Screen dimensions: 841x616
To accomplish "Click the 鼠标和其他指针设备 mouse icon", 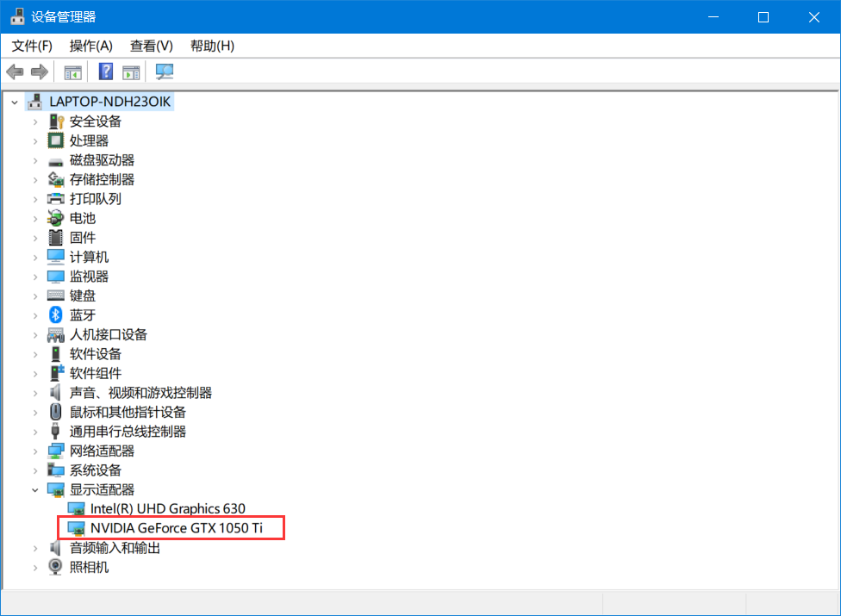I will tap(56, 412).
